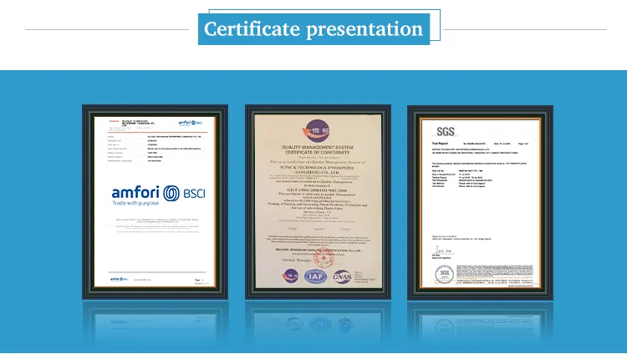Click the red stamp on the quality certificate
627x364 pixels.
point(324,259)
